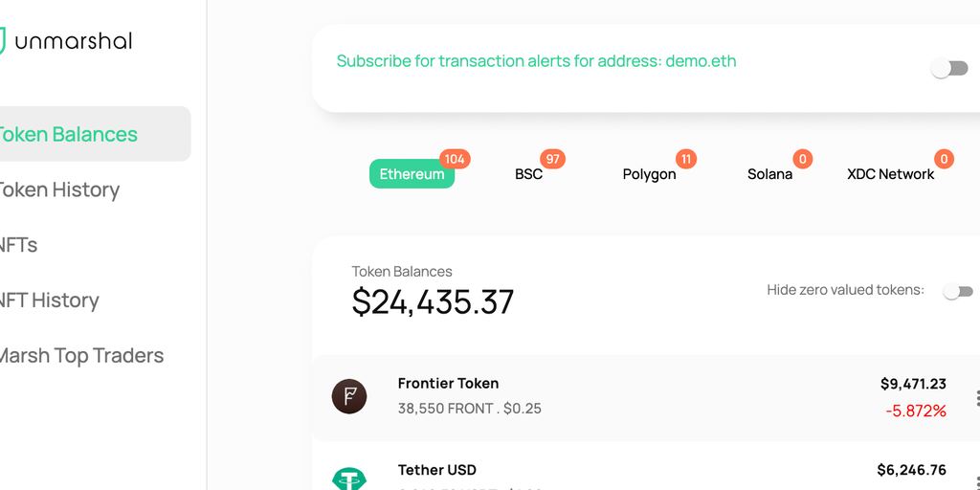
Task: Click the Frontier Token name row
Action: [448, 384]
